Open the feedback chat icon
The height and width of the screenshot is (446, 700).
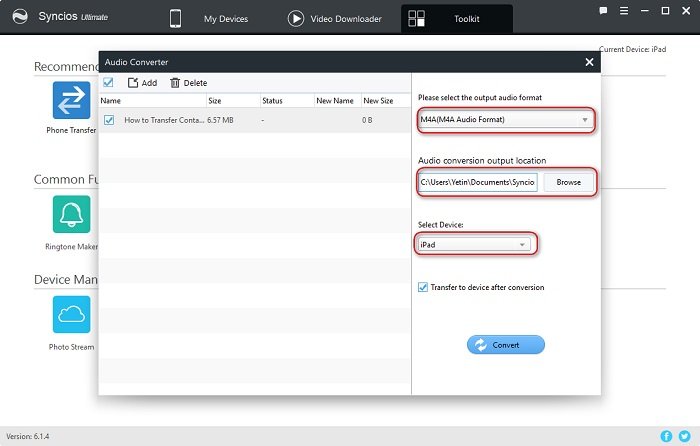603,11
